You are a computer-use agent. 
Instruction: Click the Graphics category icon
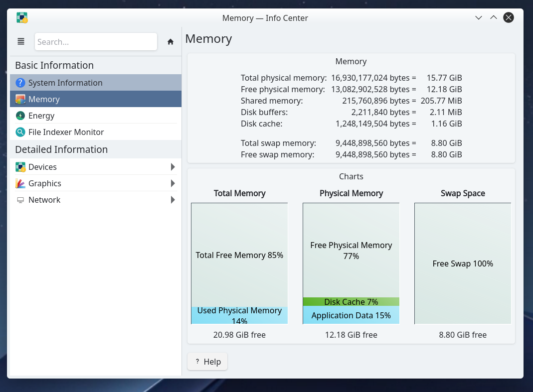tap(20, 184)
